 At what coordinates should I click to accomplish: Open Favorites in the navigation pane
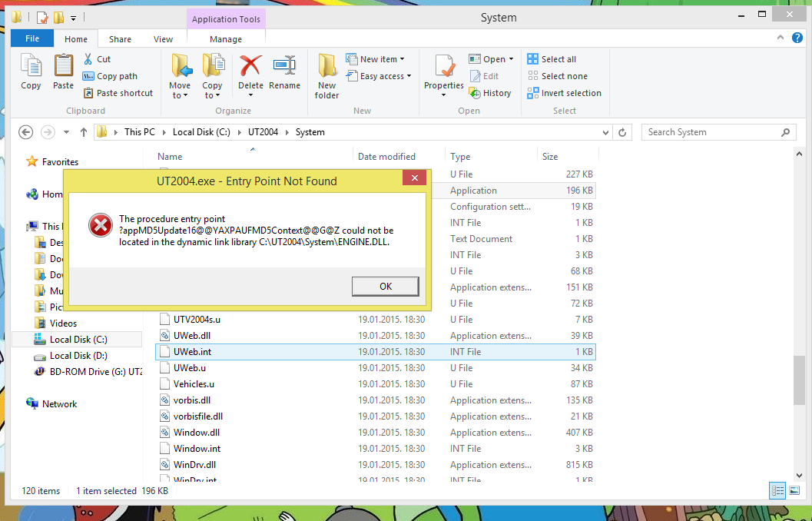click(x=52, y=162)
